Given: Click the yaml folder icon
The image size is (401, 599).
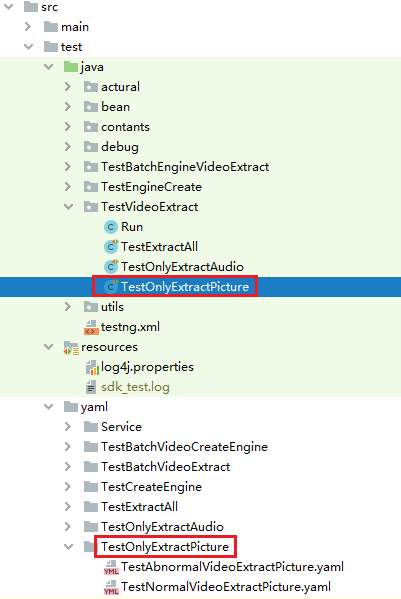Looking at the screenshot, I should tap(71, 406).
